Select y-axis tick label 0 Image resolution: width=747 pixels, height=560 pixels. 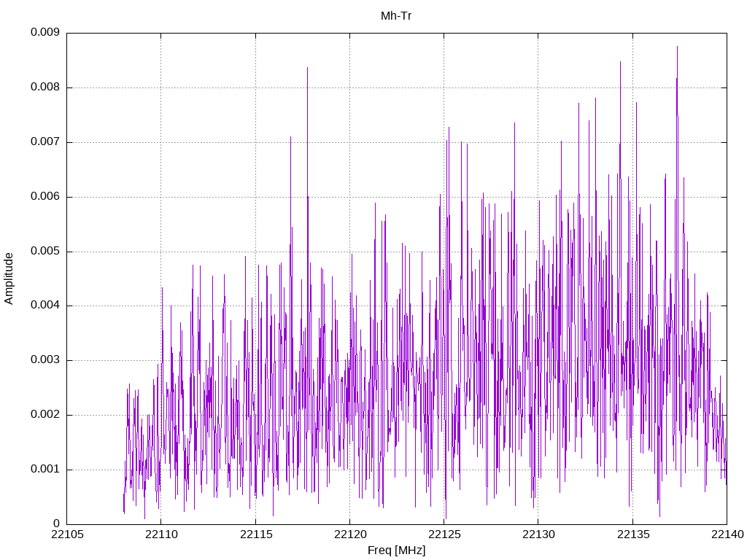point(57,524)
